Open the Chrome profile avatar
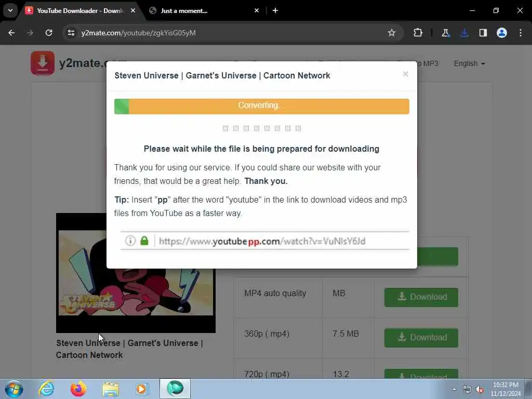Viewport: 532px width, 399px height. [x=502, y=33]
